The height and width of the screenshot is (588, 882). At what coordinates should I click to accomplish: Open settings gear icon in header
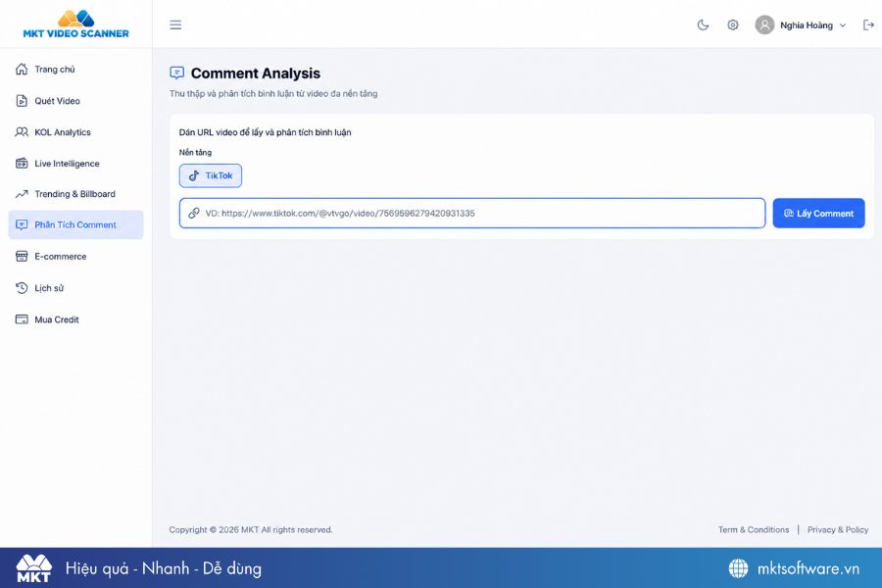click(732, 24)
